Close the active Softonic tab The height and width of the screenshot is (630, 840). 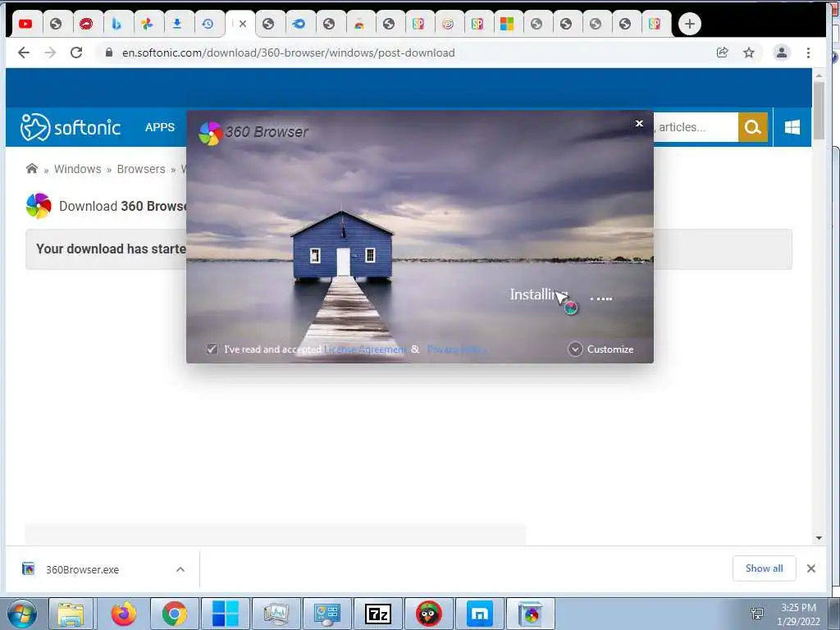pyautogui.click(x=243, y=24)
